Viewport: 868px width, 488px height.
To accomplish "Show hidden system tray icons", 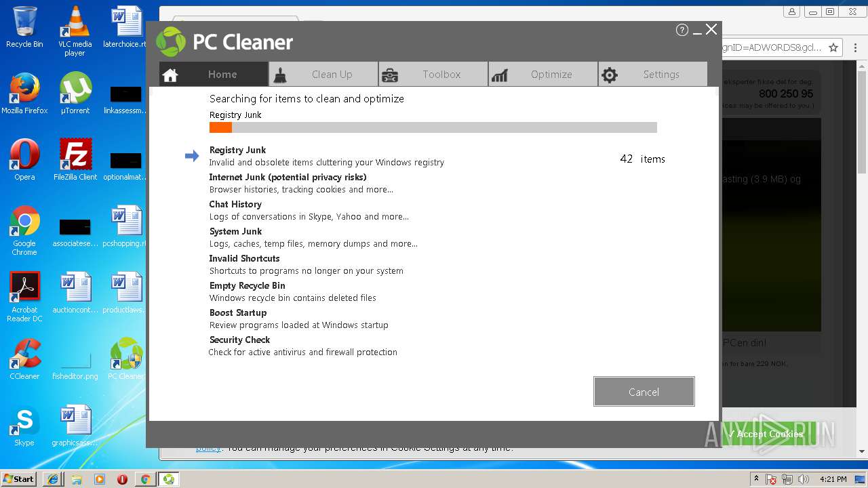I will (x=756, y=479).
